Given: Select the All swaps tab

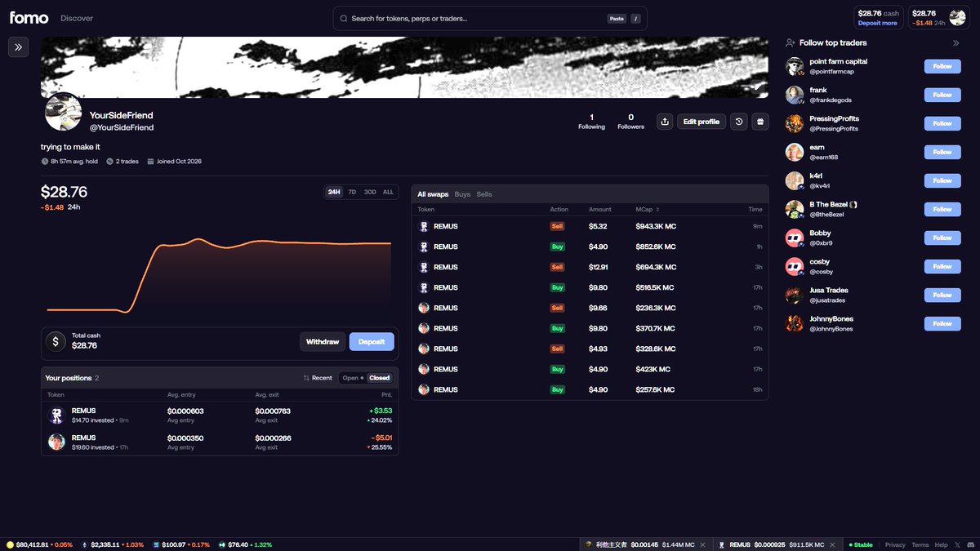Looking at the screenshot, I should [x=433, y=194].
